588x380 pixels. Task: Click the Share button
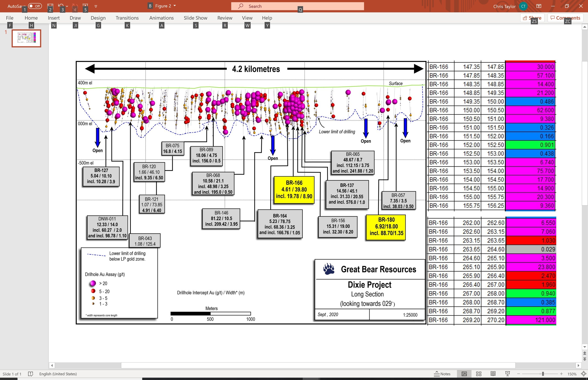click(532, 18)
